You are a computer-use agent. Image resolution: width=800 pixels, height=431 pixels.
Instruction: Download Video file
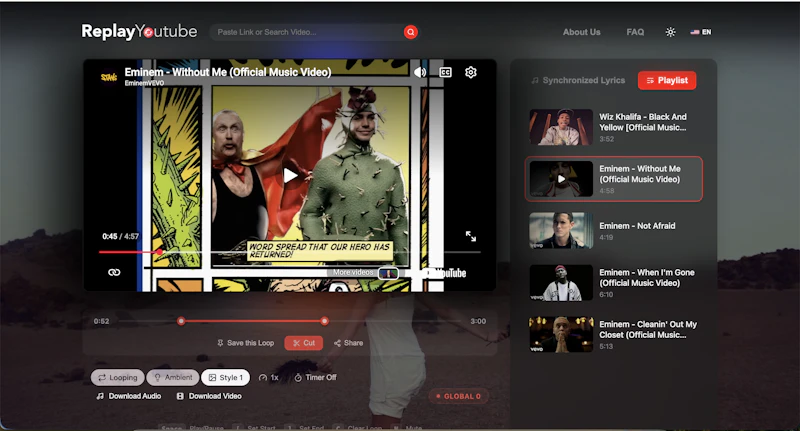(x=209, y=396)
